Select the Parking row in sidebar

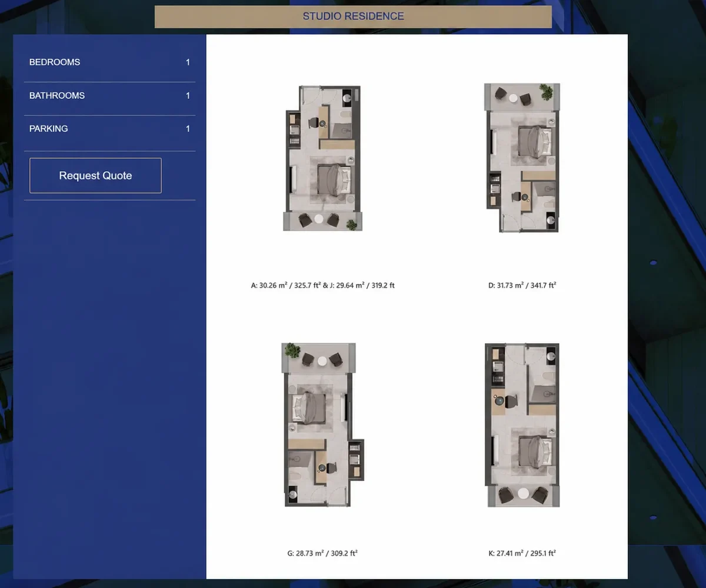pyautogui.click(x=109, y=129)
